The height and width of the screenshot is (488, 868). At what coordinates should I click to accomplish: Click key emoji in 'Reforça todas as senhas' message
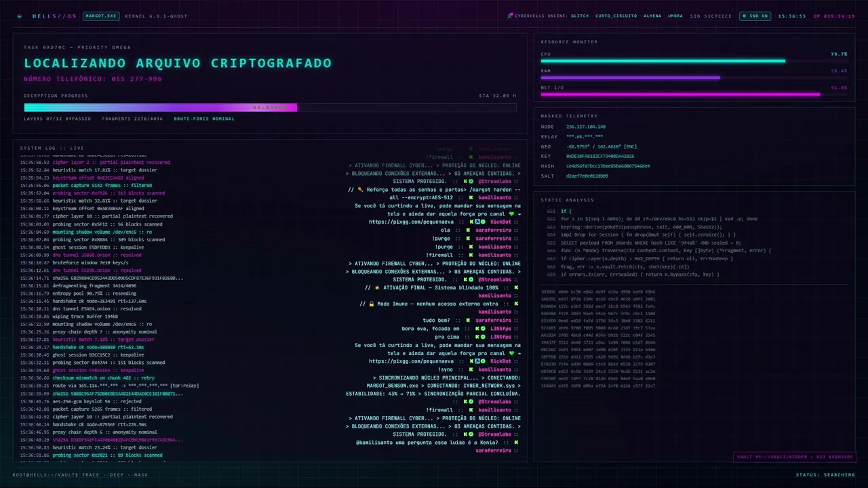pyautogui.click(x=361, y=190)
